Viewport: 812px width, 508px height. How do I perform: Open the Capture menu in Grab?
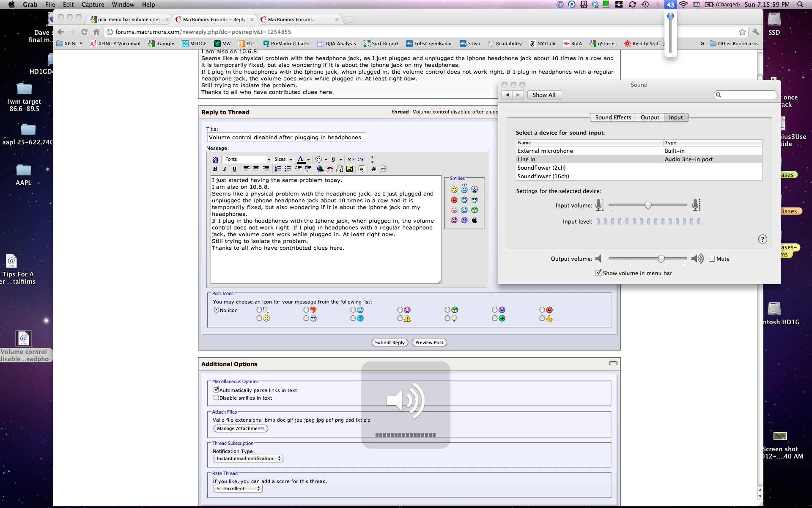tap(93, 4)
